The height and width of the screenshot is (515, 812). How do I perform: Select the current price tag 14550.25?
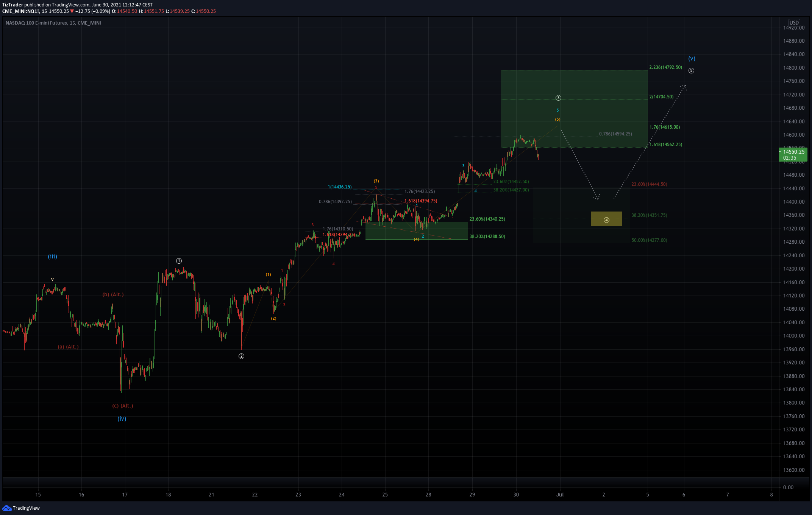pyautogui.click(x=794, y=152)
